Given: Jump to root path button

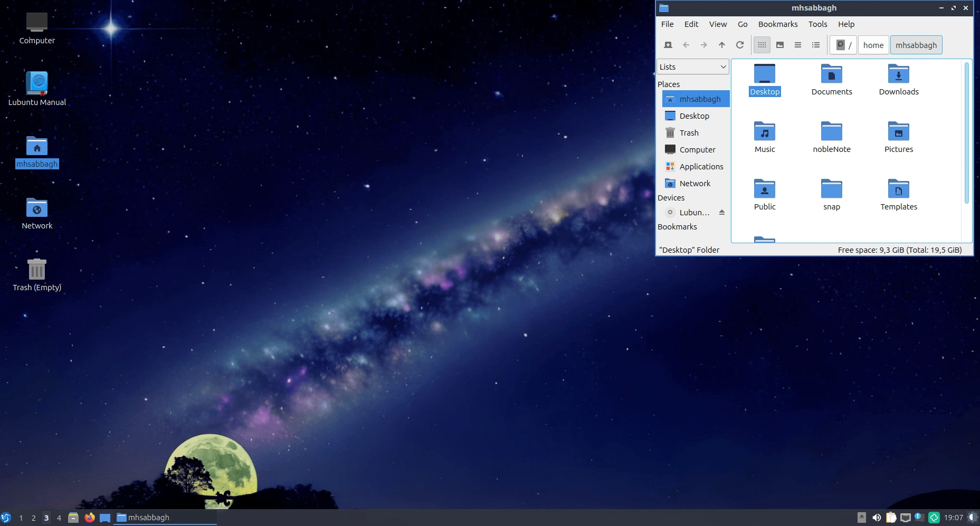Looking at the screenshot, I should (x=843, y=45).
